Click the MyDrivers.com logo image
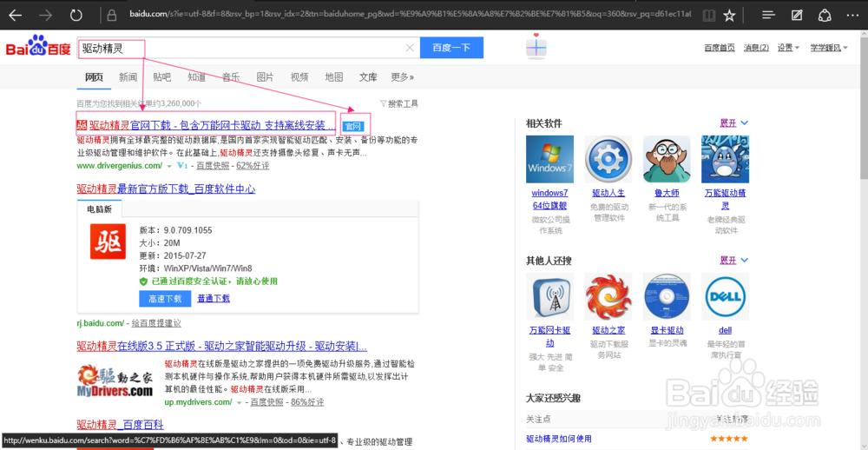Viewport: 868px width, 450px height. [115, 381]
